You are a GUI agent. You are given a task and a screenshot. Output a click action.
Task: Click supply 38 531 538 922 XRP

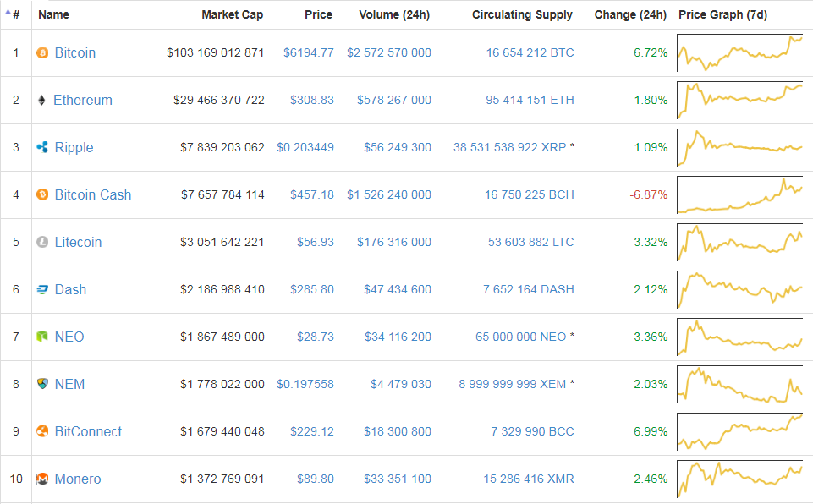[509, 147]
